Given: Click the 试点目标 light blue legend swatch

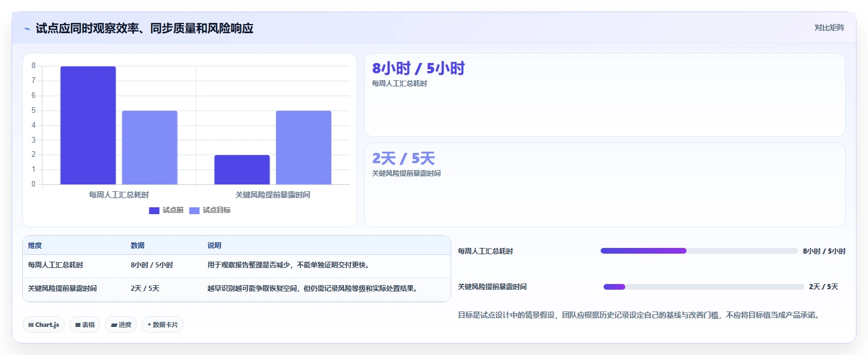Looking at the screenshot, I should (194, 210).
